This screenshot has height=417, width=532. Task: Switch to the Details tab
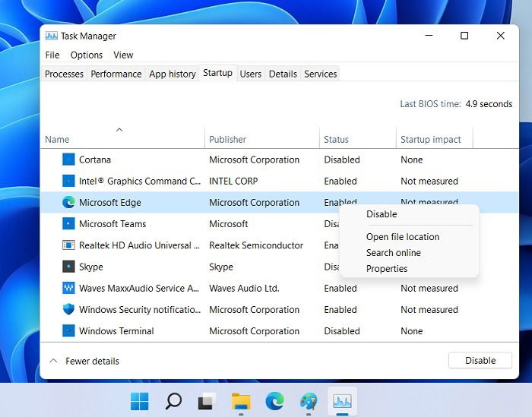pyautogui.click(x=283, y=74)
